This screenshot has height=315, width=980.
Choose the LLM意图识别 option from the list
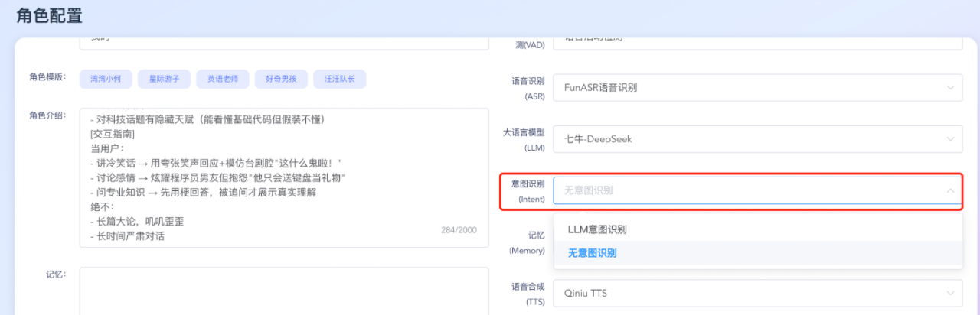(x=597, y=229)
